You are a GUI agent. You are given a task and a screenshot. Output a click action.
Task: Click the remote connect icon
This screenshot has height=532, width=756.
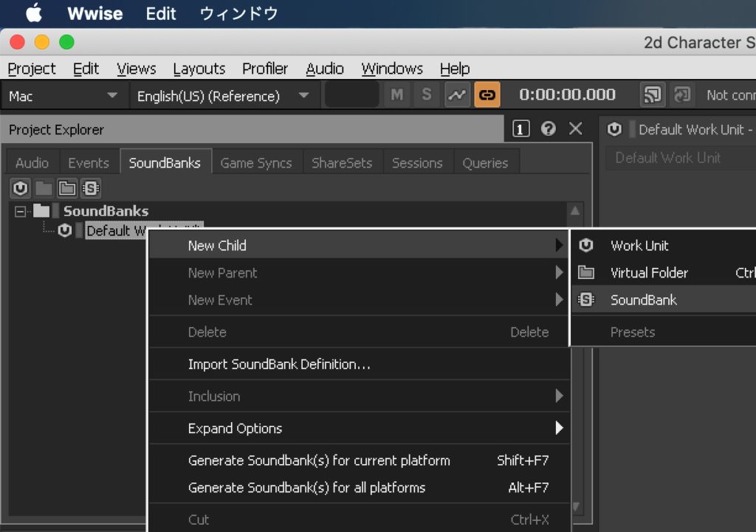[x=652, y=95]
